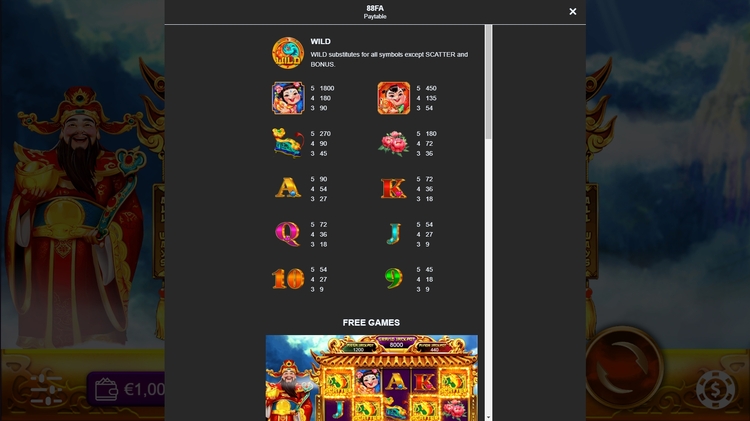The image size is (750, 421).
Task: Click the golden dragon boat symbol
Action: 288,143
